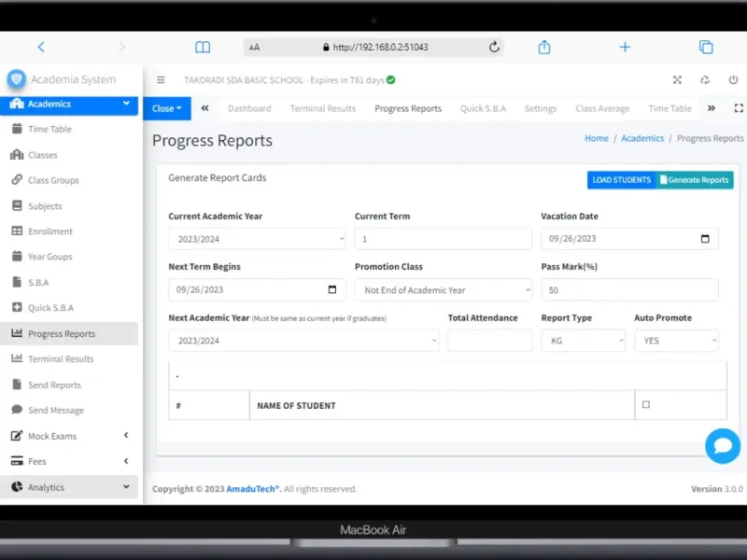Open Next Academic Year dropdown
Viewport: 747px width, 560px height.
coord(303,341)
